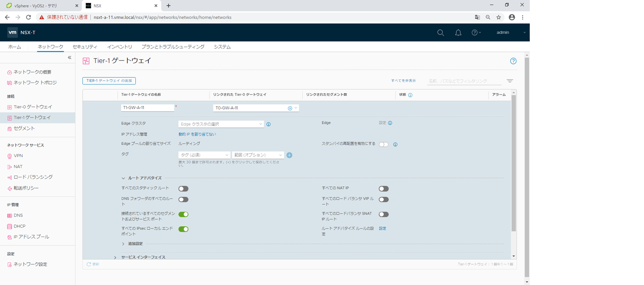Click the info icon next to 状態 column
Image resolution: width=644 pixels, height=285 pixels.
coord(410,95)
